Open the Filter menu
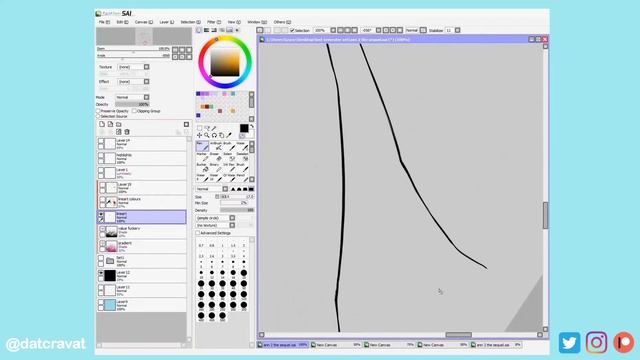Screen dimensions: 640x360 tap(214, 22)
